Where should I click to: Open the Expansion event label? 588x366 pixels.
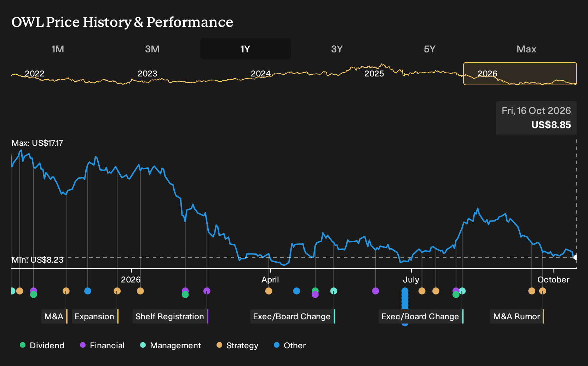click(95, 316)
